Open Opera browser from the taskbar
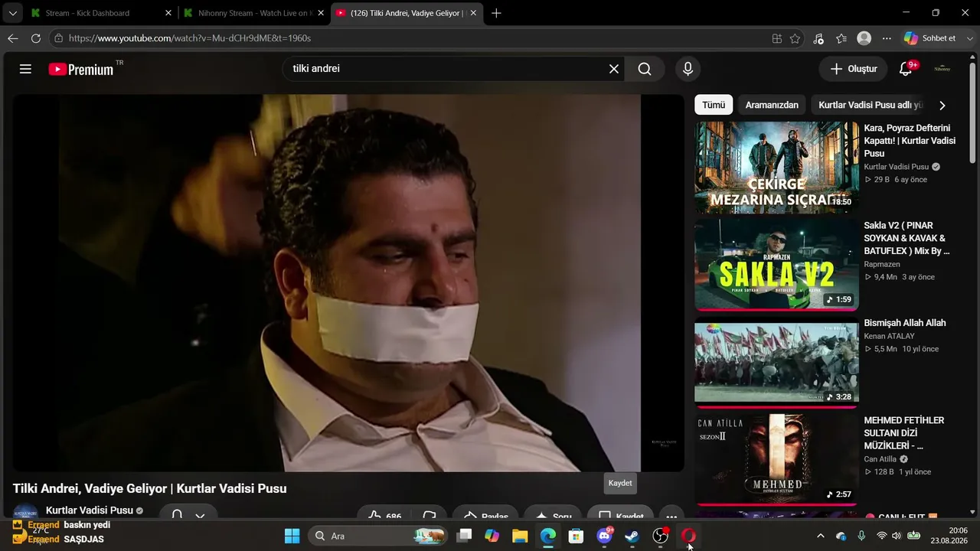The width and height of the screenshot is (980, 551). [688, 536]
